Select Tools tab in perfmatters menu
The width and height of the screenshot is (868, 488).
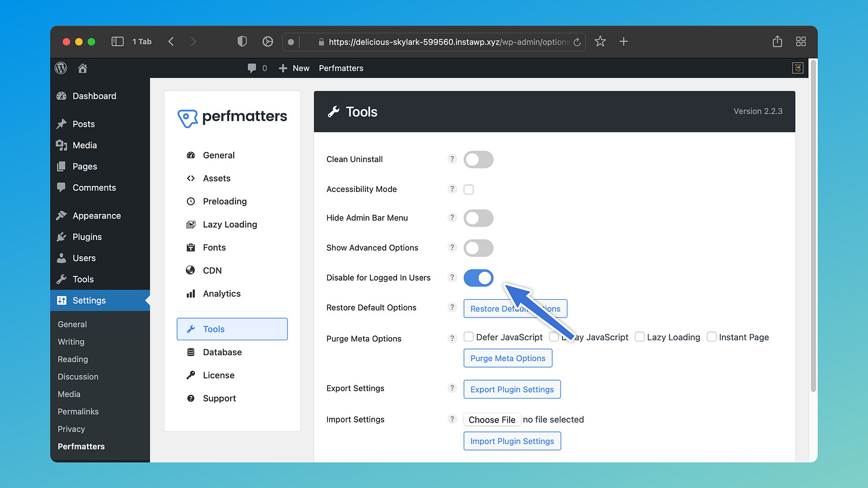232,329
